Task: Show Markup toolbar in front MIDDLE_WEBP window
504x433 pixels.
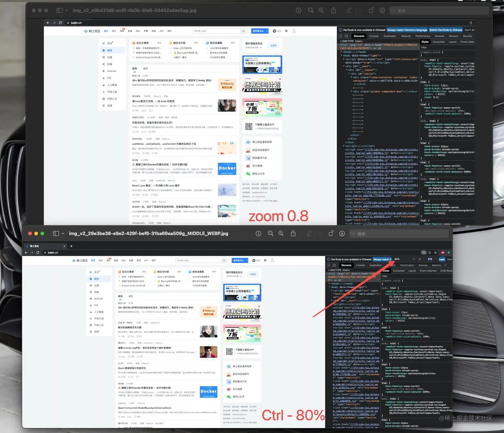Action: tap(342, 233)
